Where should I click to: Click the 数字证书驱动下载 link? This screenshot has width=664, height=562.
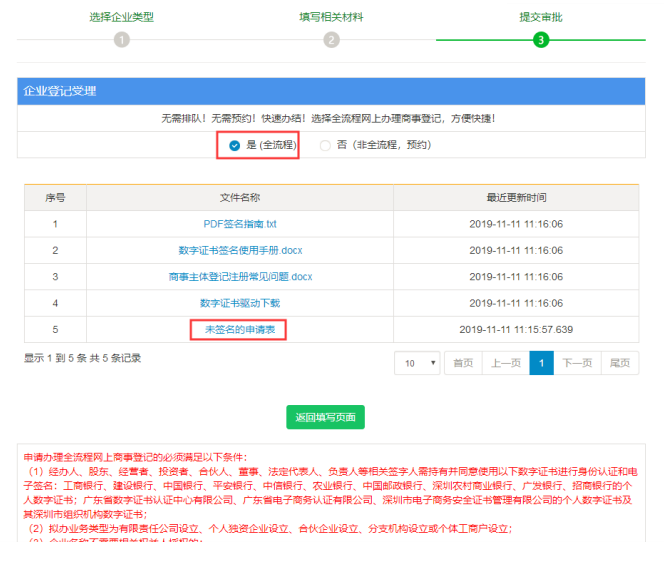[240, 302]
